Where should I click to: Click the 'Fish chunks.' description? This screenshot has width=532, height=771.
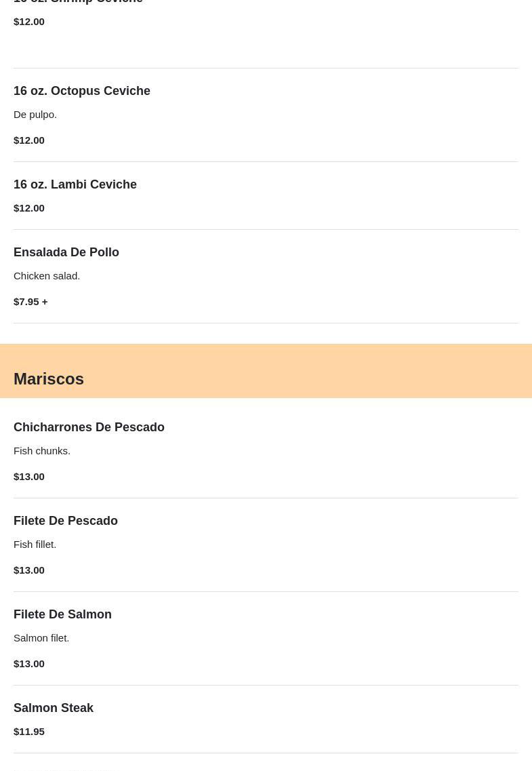point(42,450)
